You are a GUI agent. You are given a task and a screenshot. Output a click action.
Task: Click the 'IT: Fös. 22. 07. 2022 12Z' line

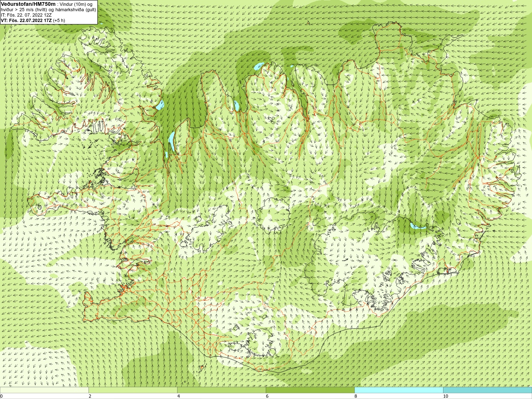[26, 15]
